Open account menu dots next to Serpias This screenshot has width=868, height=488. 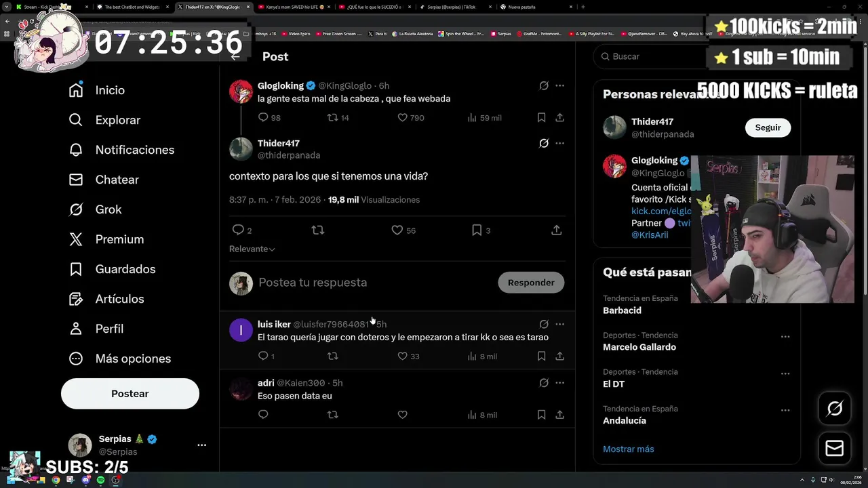point(201,445)
